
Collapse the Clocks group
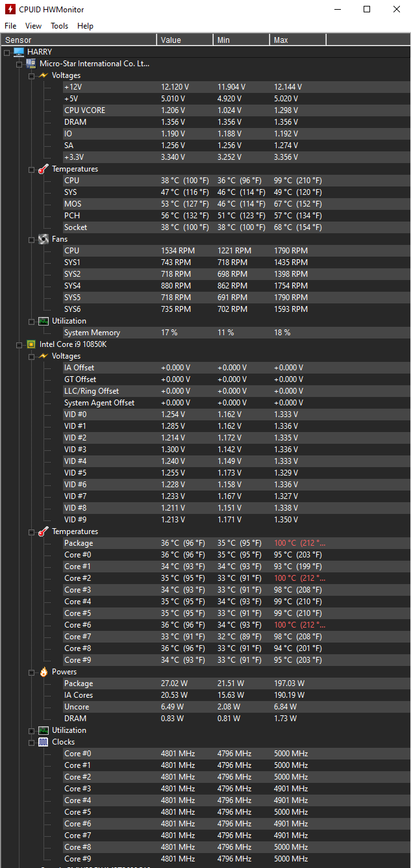pyautogui.click(x=32, y=742)
